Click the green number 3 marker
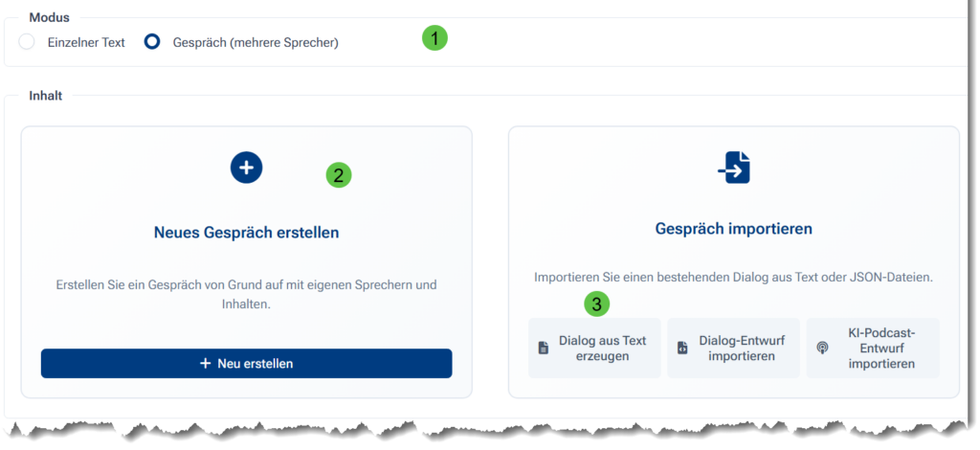Viewport: 980px width, 450px height. tap(597, 304)
